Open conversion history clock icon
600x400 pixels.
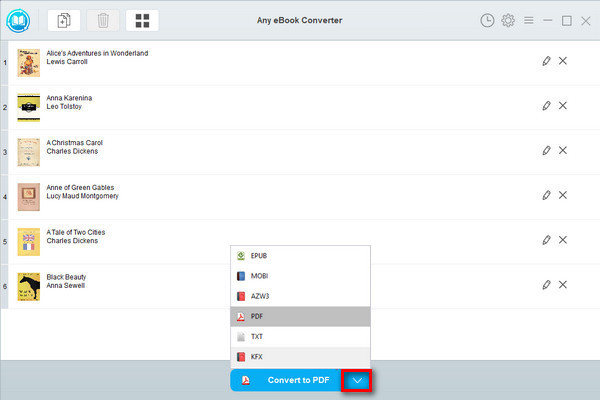487,20
